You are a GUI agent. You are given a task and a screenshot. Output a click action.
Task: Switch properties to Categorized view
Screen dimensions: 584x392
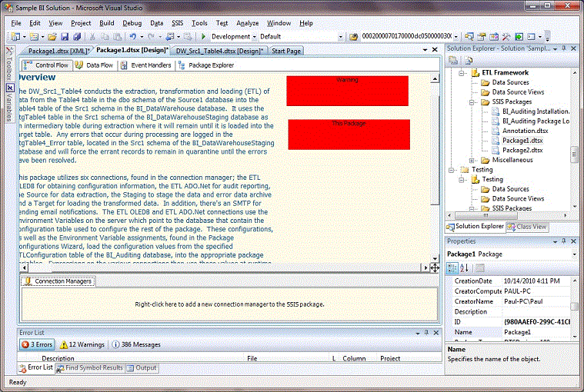pyautogui.click(x=452, y=267)
